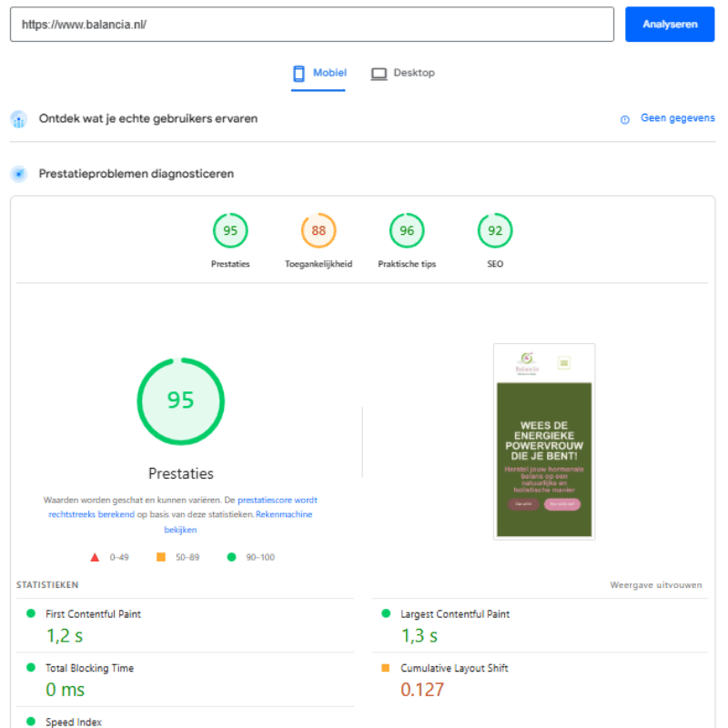Viewport: 728px width, 728px height.
Task: Expand view with Weergave uitvouwen
Action: click(655, 585)
